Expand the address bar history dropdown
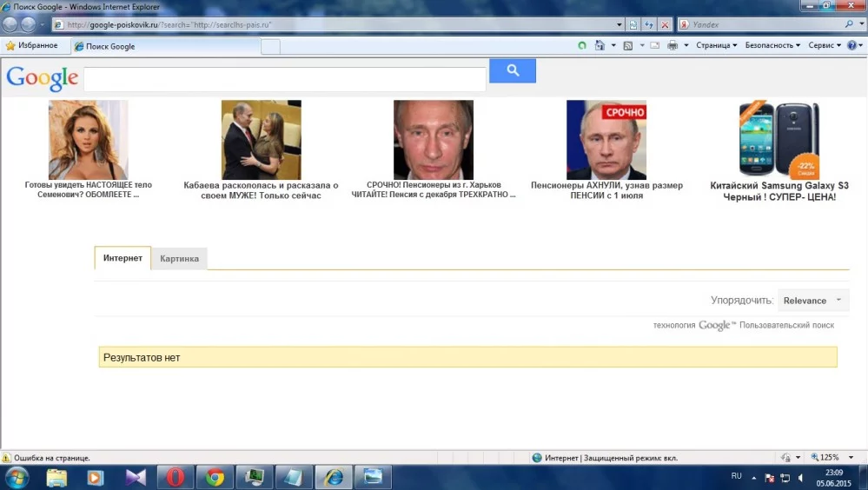 click(620, 24)
